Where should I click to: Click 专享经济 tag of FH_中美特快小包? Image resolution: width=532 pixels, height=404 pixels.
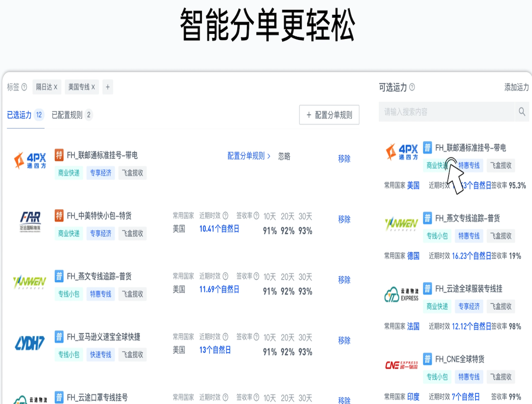click(101, 234)
